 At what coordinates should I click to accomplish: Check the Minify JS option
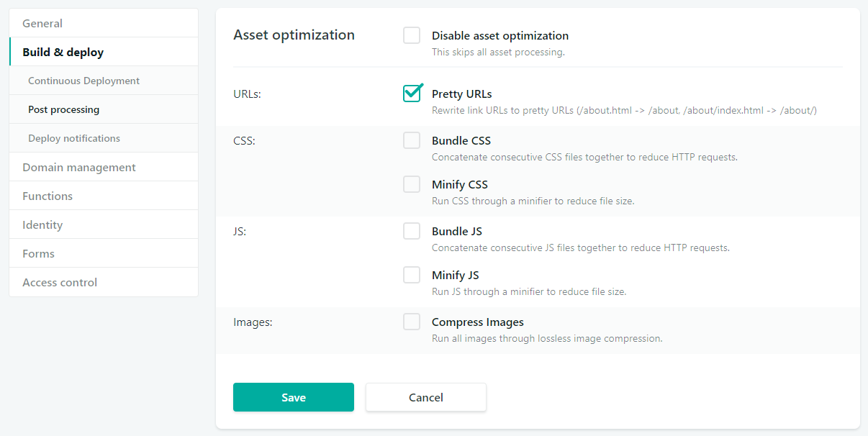click(x=412, y=275)
